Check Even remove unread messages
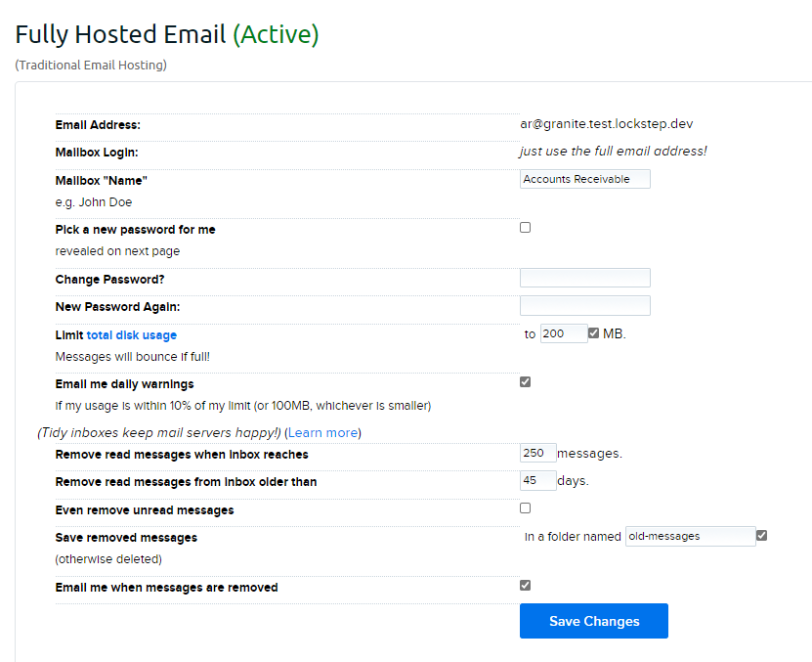Image resolution: width=812 pixels, height=662 pixels. coord(526,508)
